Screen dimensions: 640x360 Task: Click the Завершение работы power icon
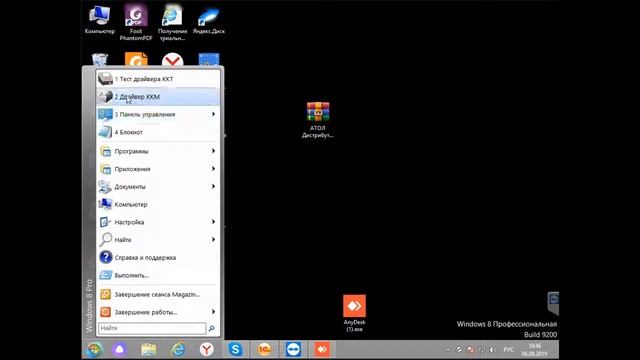tap(105, 312)
